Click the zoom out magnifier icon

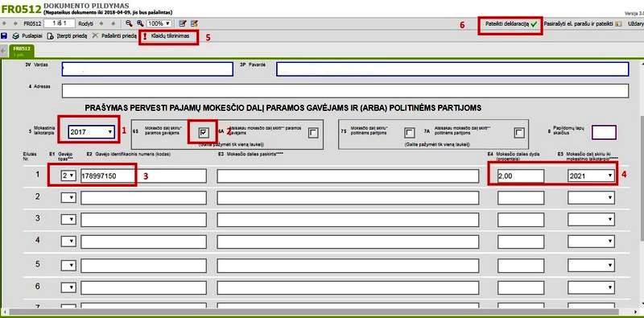pos(129,23)
